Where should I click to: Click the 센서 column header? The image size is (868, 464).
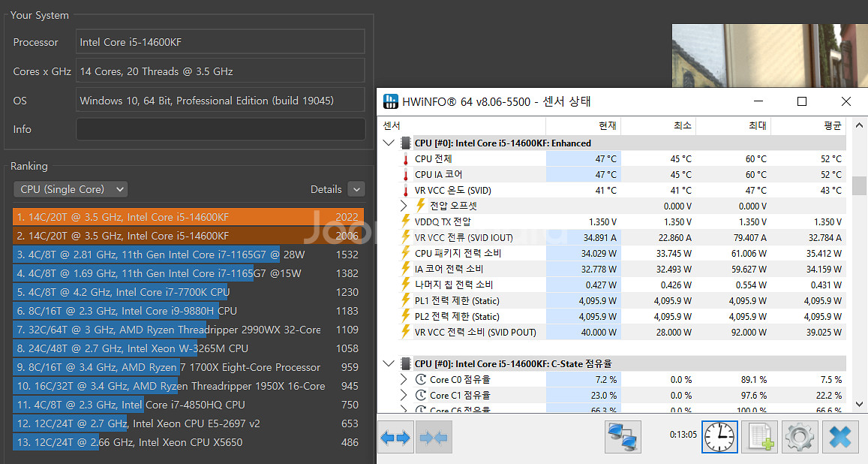(x=463, y=125)
